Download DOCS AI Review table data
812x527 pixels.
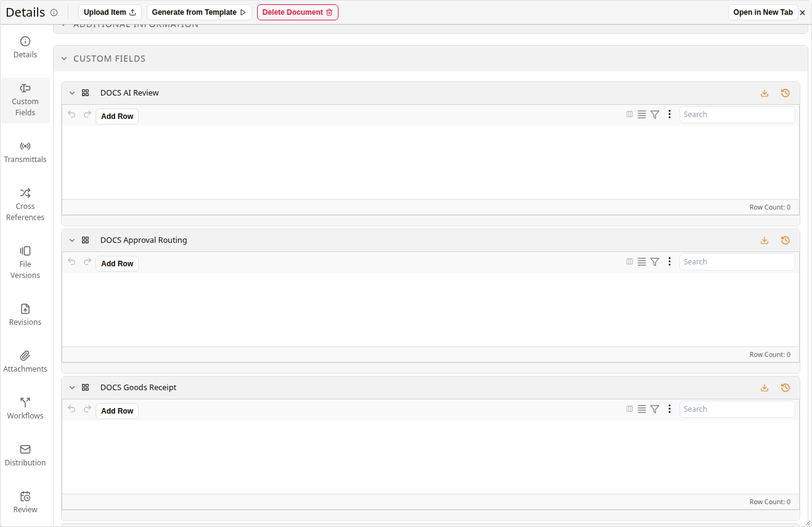click(765, 93)
